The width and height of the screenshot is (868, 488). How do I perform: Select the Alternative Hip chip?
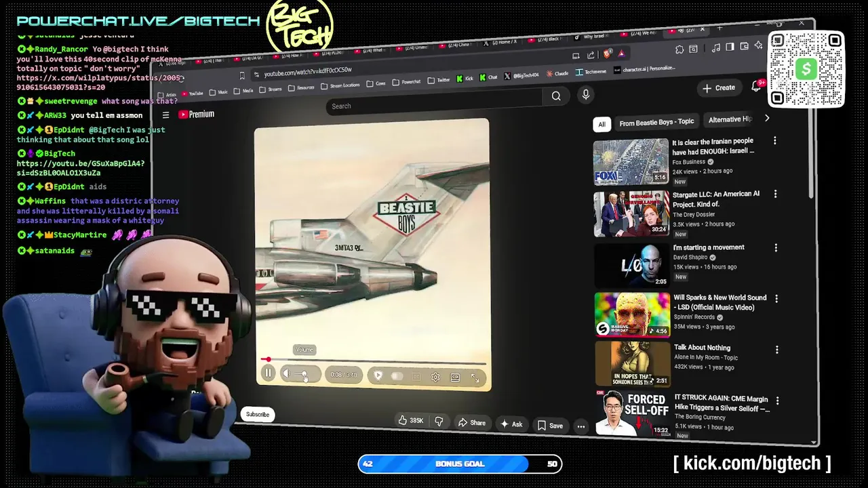730,119
